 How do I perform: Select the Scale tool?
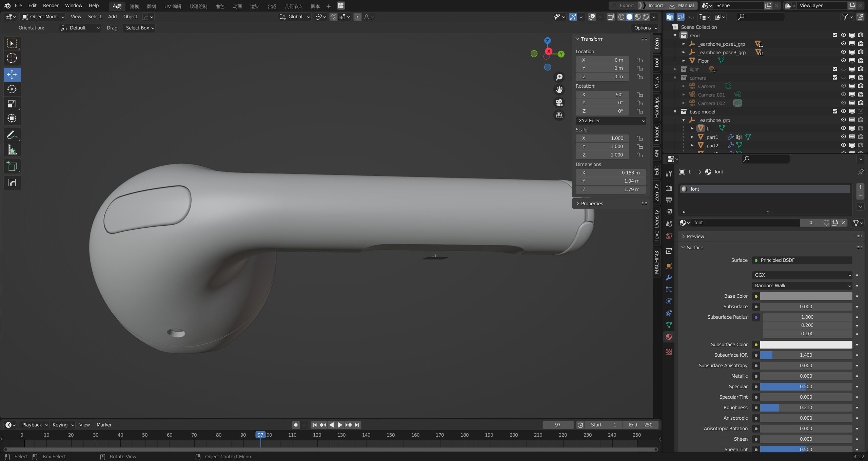tap(12, 104)
